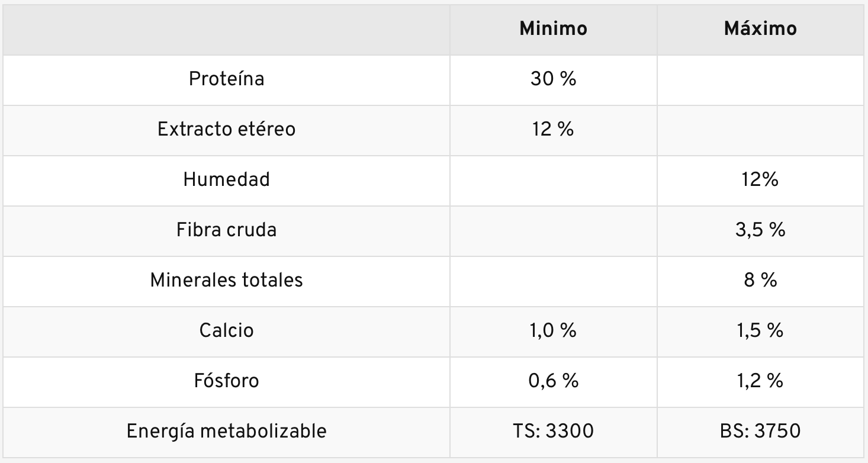This screenshot has height=463, width=868.
Task: Click Humedad maximum value 12%
Action: tap(760, 179)
